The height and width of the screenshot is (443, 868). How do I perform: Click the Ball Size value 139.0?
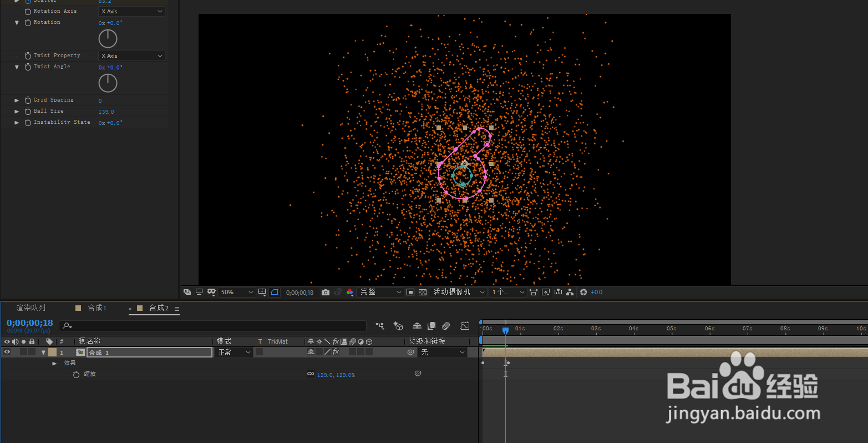(x=106, y=112)
